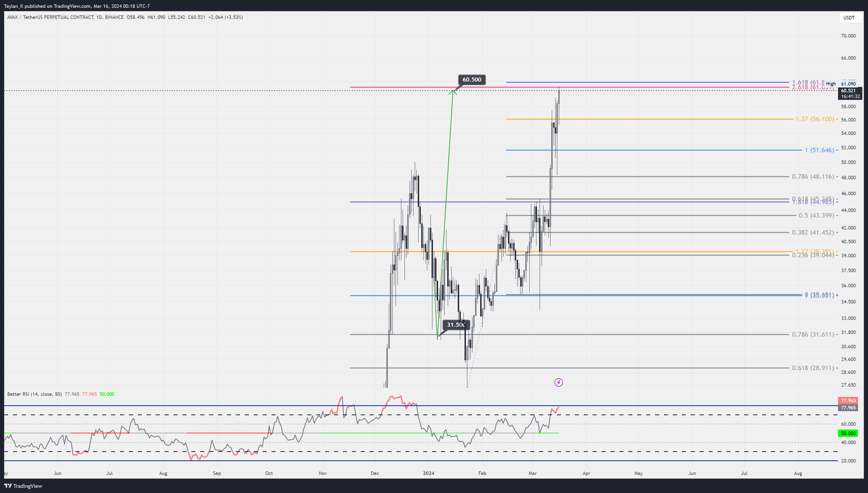Click the Fibonacci label 0.382 (41.452)
This screenshot has width=868, height=493.
point(813,232)
